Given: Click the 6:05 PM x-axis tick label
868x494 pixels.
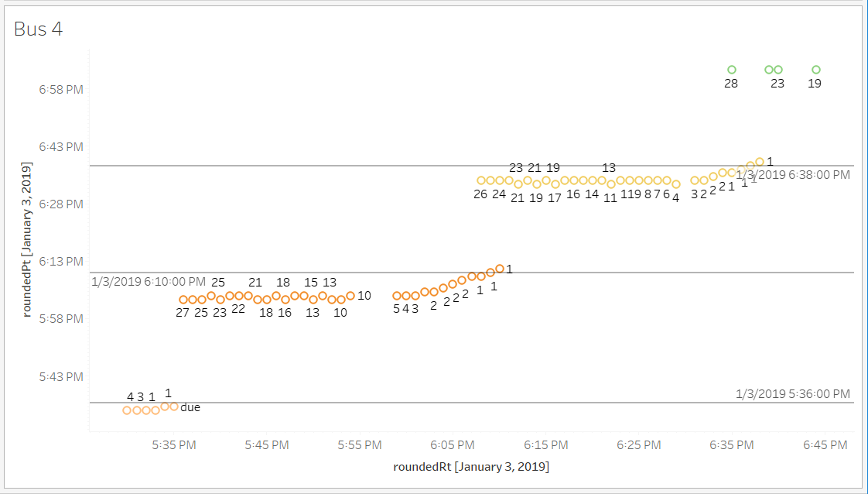Looking at the screenshot, I should (x=453, y=445).
